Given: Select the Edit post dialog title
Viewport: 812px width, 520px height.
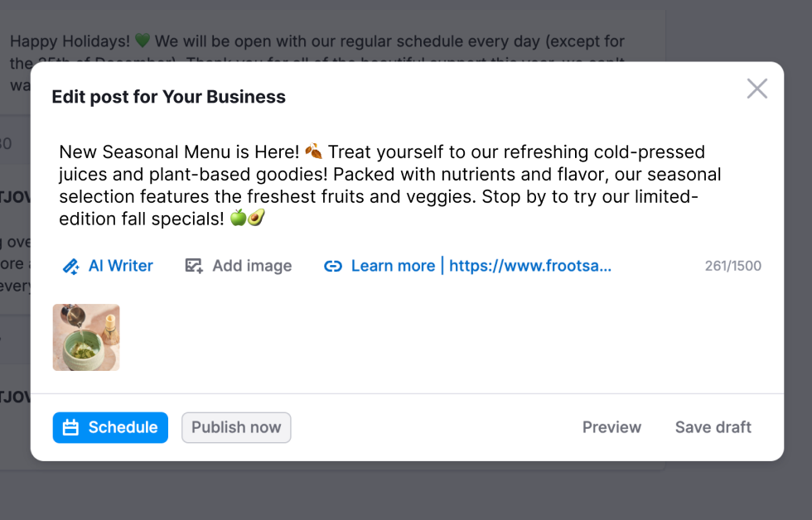Looking at the screenshot, I should [x=168, y=97].
